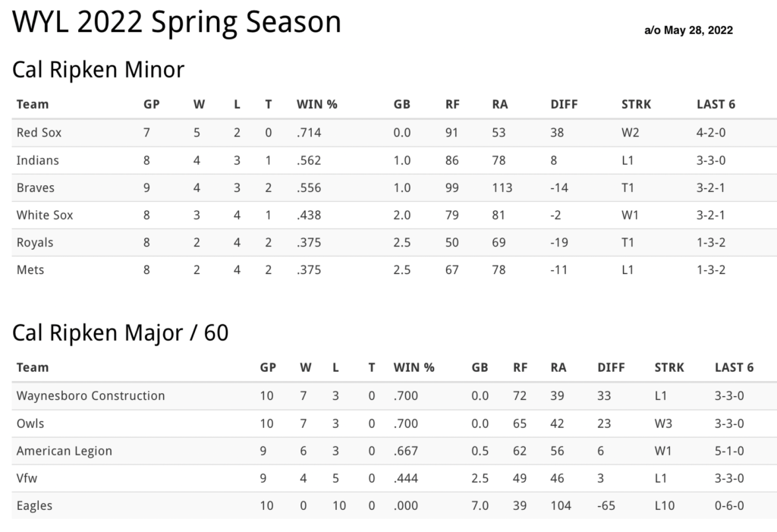The image size is (777, 532).
Task: Open the Royals team name
Action: (x=35, y=243)
